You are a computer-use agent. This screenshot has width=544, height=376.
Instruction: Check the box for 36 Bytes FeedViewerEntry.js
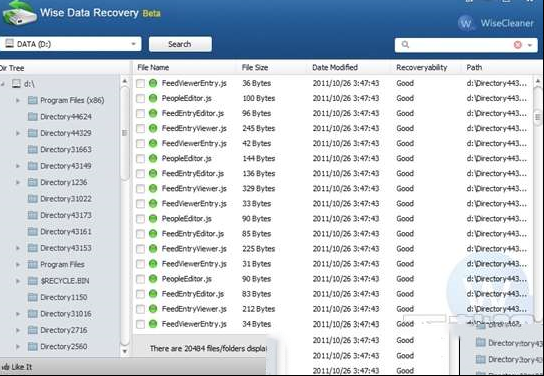point(140,84)
